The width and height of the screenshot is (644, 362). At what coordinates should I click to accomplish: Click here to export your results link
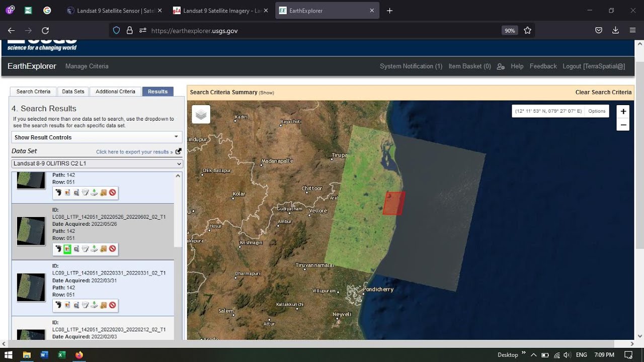[134, 152]
